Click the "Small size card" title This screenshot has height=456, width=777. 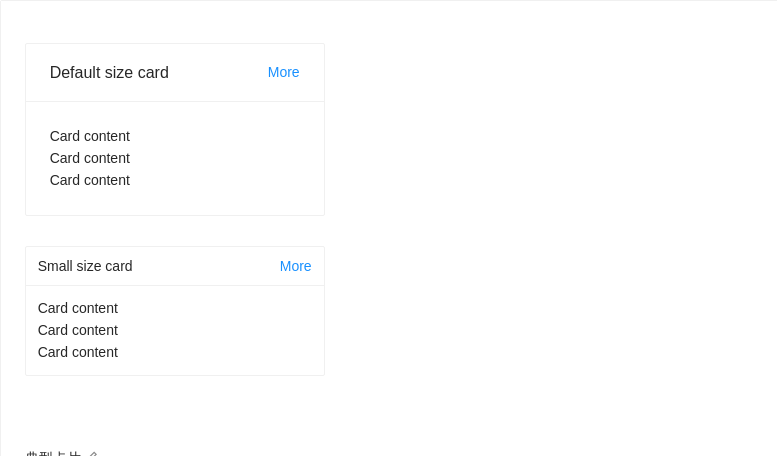tap(85, 266)
